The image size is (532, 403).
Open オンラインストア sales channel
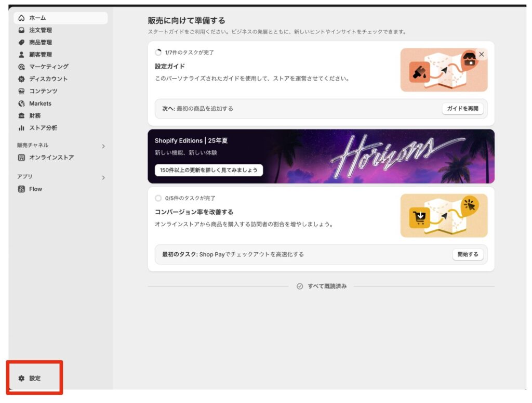[x=61, y=158]
